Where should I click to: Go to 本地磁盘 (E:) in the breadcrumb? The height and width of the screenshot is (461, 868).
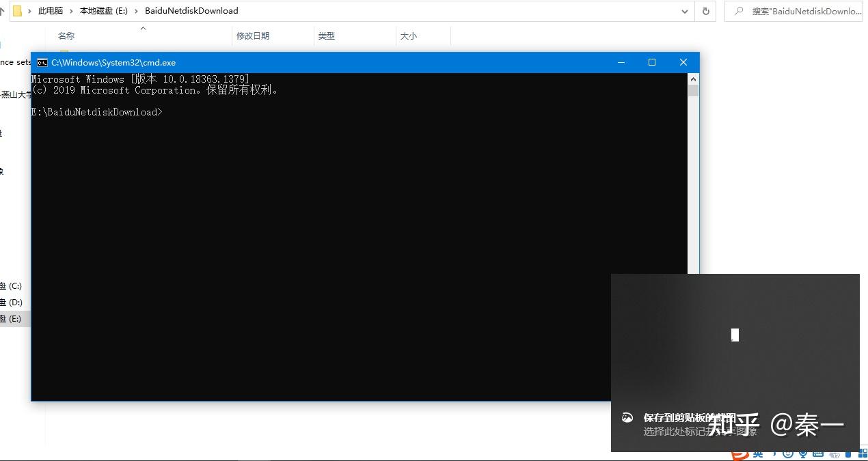[104, 11]
